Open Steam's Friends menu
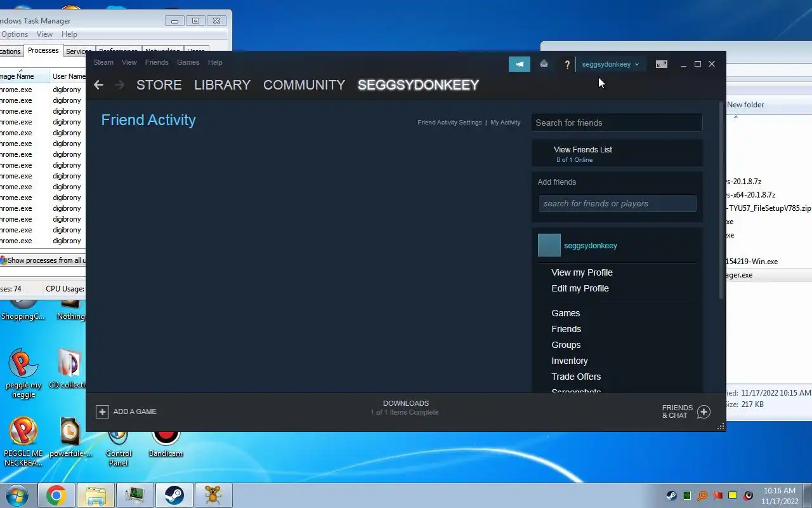812x508 pixels. (157, 62)
